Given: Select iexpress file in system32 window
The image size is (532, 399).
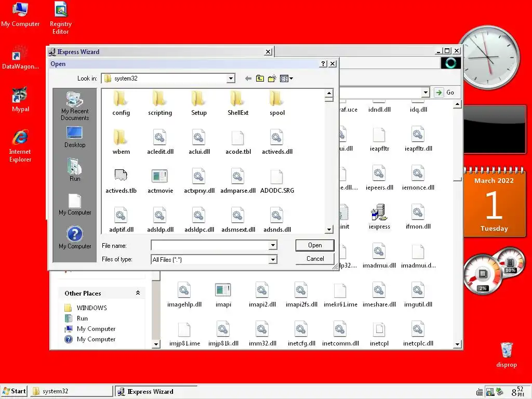Looking at the screenshot, I should pyautogui.click(x=379, y=217).
